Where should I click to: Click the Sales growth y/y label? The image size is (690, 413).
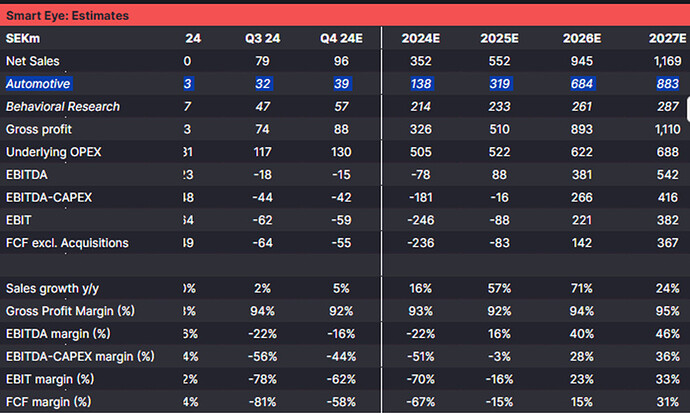click(x=52, y=289)
